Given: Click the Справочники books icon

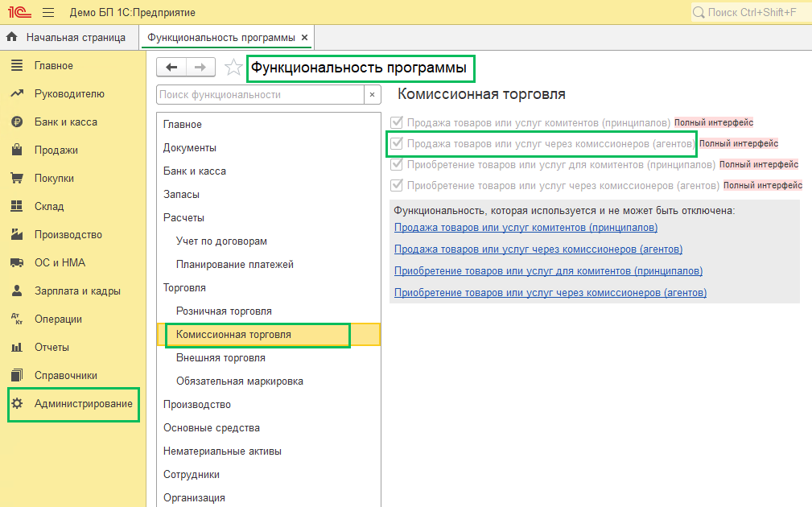Looking at the screenshot, I should tap(17, 375).
